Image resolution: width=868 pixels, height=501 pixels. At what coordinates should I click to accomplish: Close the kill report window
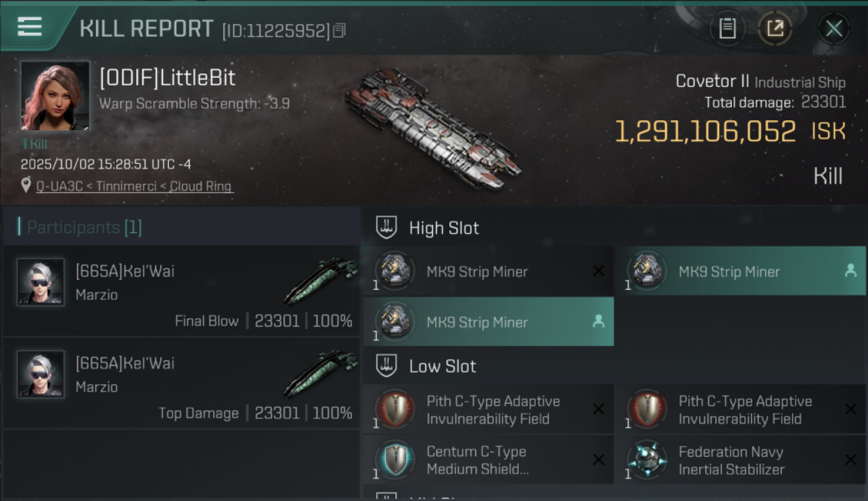click(833, 29)
